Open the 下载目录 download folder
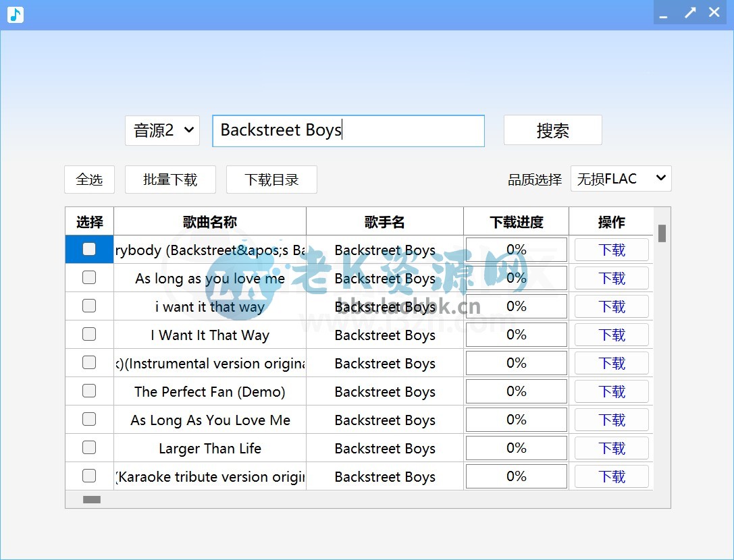Screen dimensions: 734x560 tap(271, 179)
